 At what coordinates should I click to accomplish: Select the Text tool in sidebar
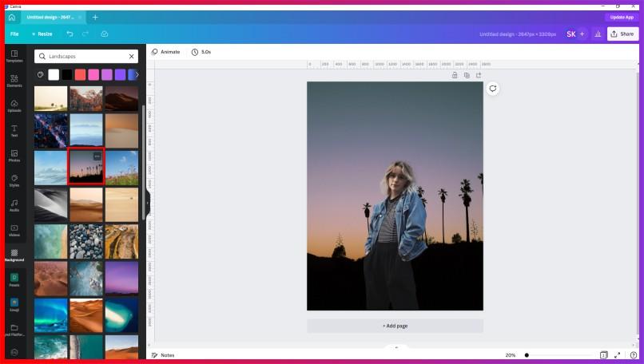tap(14, 129)
